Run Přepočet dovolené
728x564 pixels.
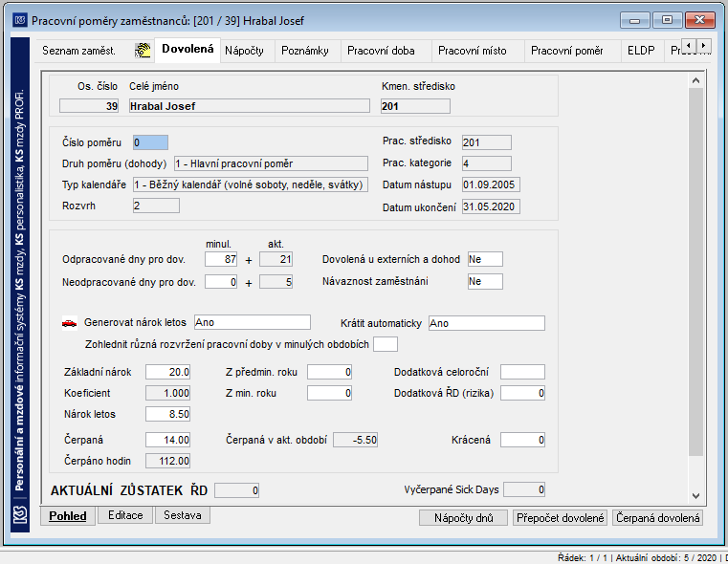[560, 517]
